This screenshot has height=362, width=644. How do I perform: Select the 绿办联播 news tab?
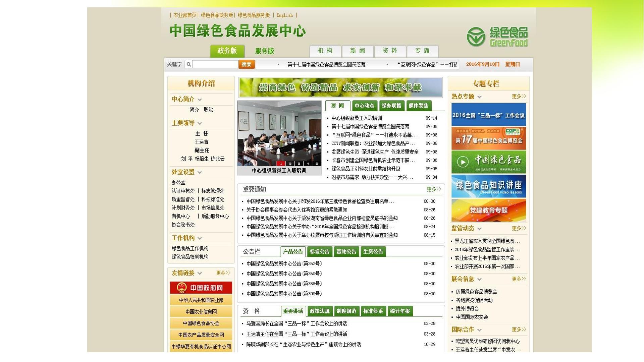391,106
